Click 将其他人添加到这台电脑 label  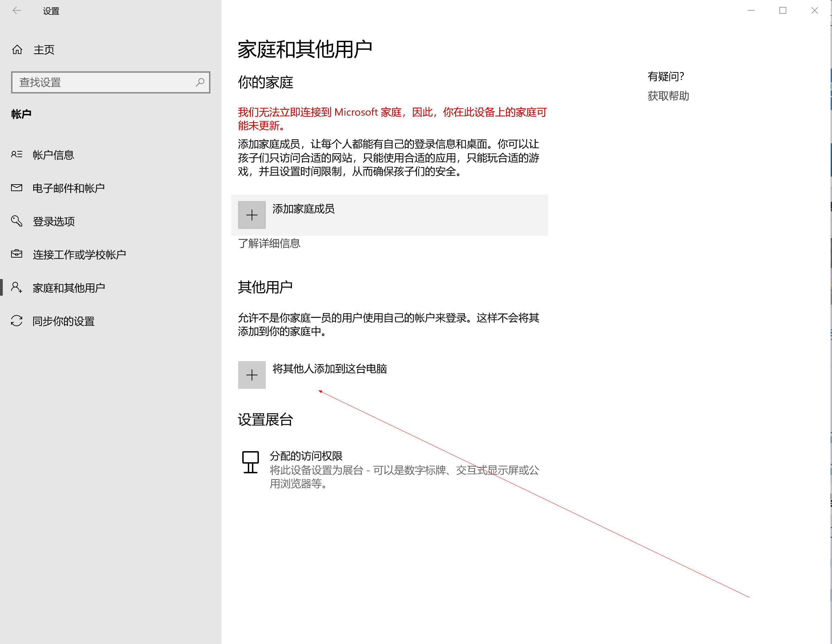point(329,368)
